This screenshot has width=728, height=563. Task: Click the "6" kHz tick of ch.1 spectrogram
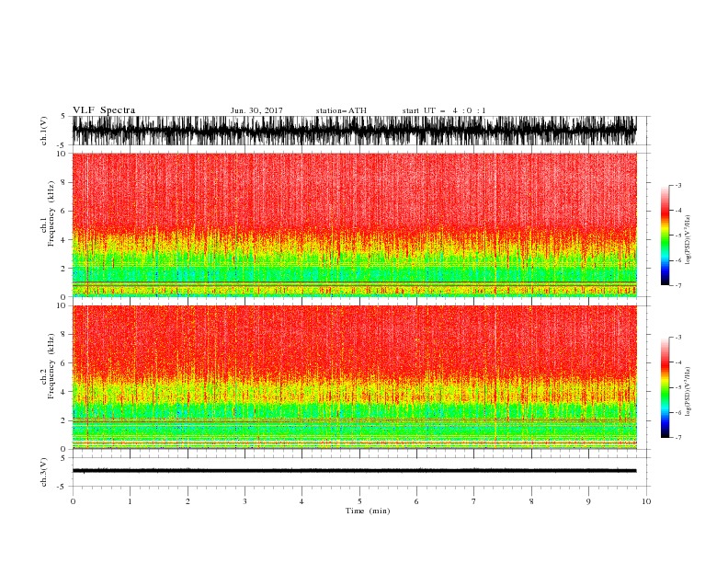[x=63, y=211]
